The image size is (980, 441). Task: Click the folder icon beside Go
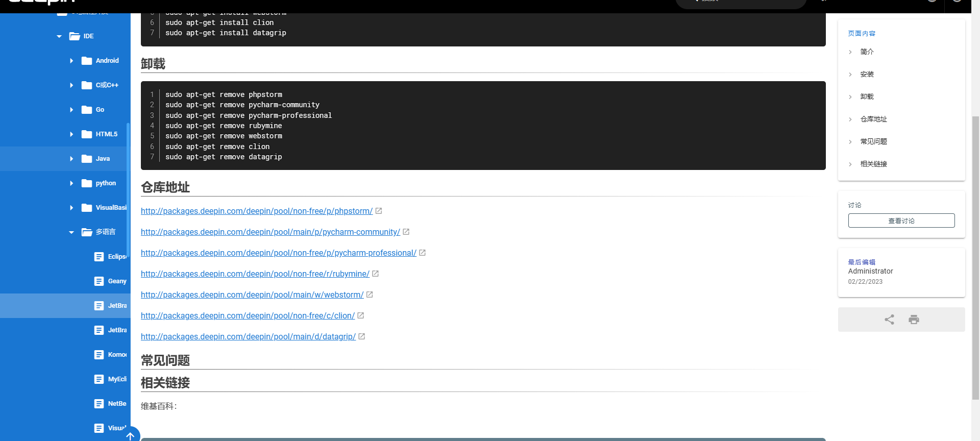87,110
